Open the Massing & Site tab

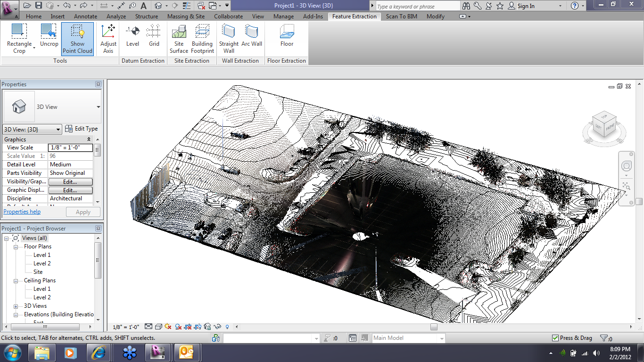coord(186,16)
